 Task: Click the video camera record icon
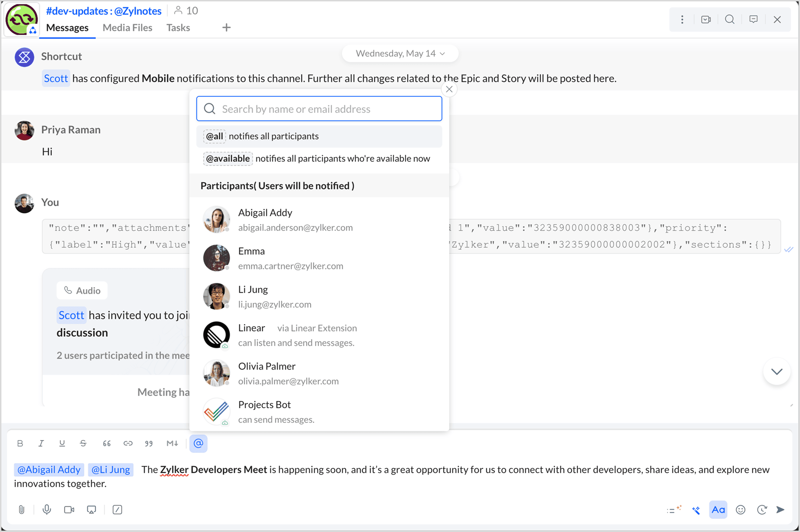69,510
